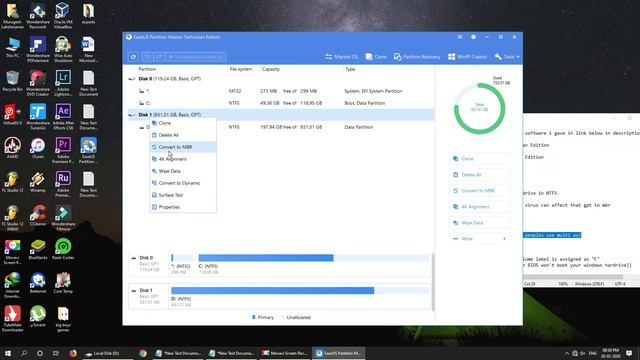This screenshot has height=360, width=640.
Task: Open Task View on the taskbar
Action: 56,353
